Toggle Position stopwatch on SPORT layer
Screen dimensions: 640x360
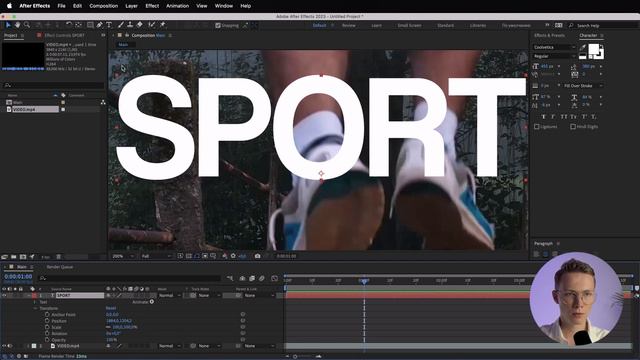tap(47, 321)
